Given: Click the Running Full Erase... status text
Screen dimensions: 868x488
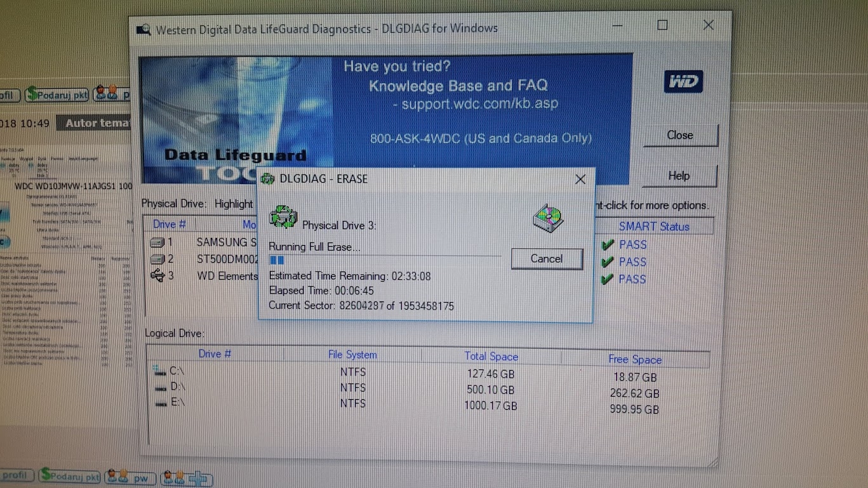Looking at the screenshot, I should point(314,247).
